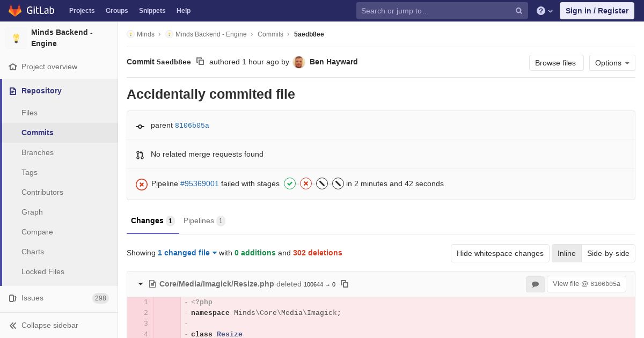644x338 pixels.
Task: Click the parent commit graph icon
Action: coord(140,126)
